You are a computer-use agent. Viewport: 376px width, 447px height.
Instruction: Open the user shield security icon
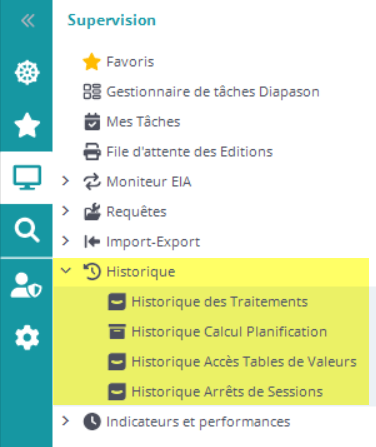point(26,285)
